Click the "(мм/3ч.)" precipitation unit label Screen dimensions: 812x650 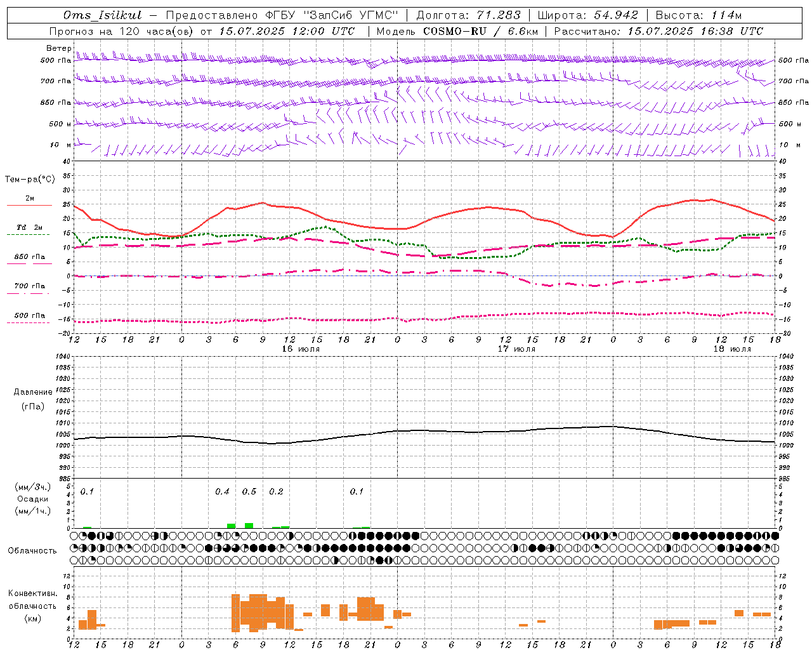[32, 487]
